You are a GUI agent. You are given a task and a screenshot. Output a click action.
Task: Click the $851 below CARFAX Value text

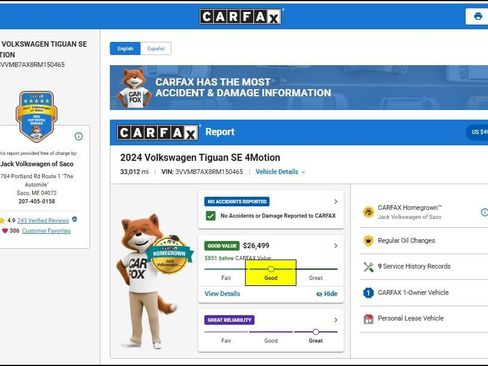click(238, 258)
